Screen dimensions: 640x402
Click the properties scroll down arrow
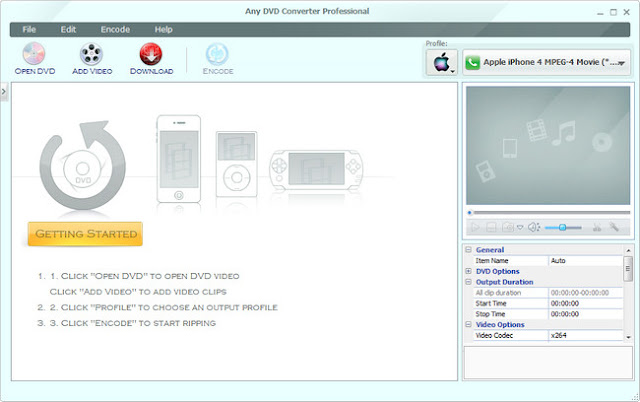click(x=628, y=337)
